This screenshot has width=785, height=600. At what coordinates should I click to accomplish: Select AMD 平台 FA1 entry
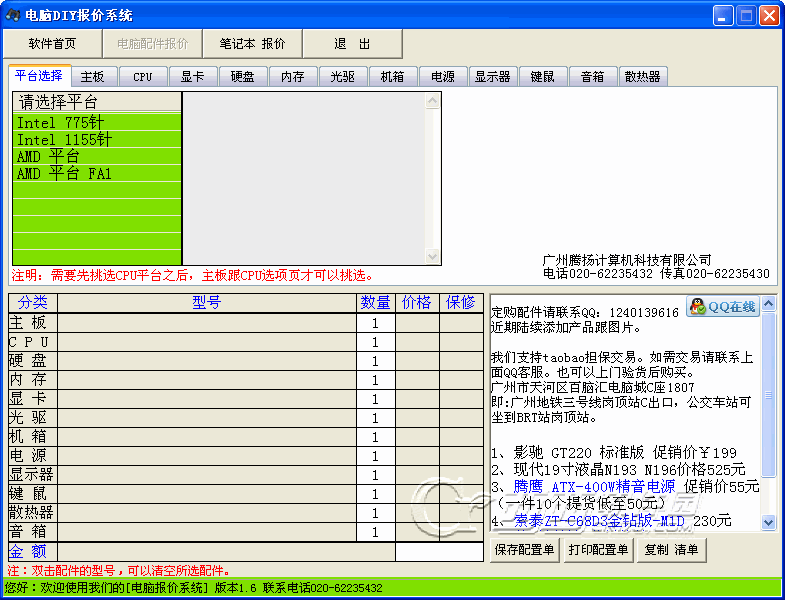[x=64, y=174]
